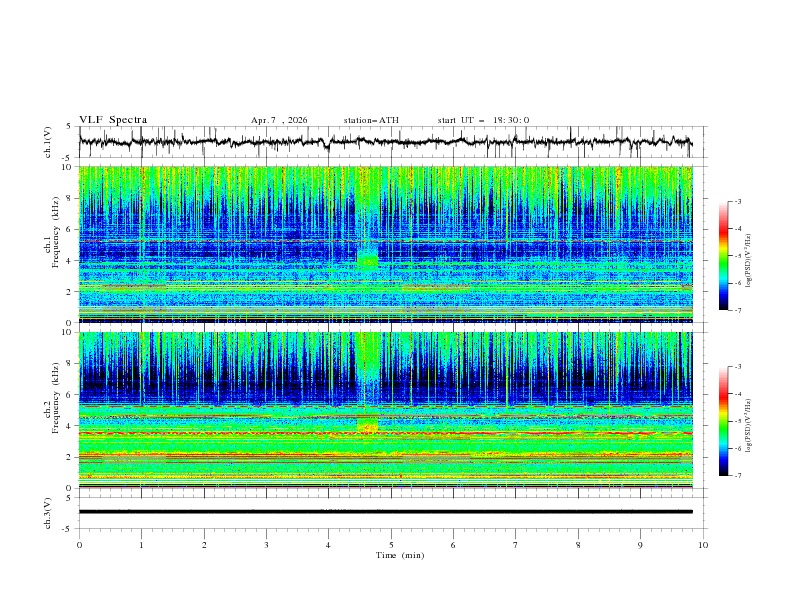Screen dimensions: 792x612
Task: Click the "-7" value below the ch.1 color bar
Action: coord(737,310)
